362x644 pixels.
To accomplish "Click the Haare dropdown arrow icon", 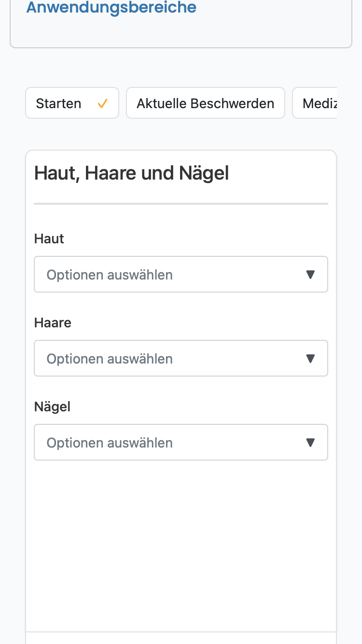I will click(x=310, y=359).
